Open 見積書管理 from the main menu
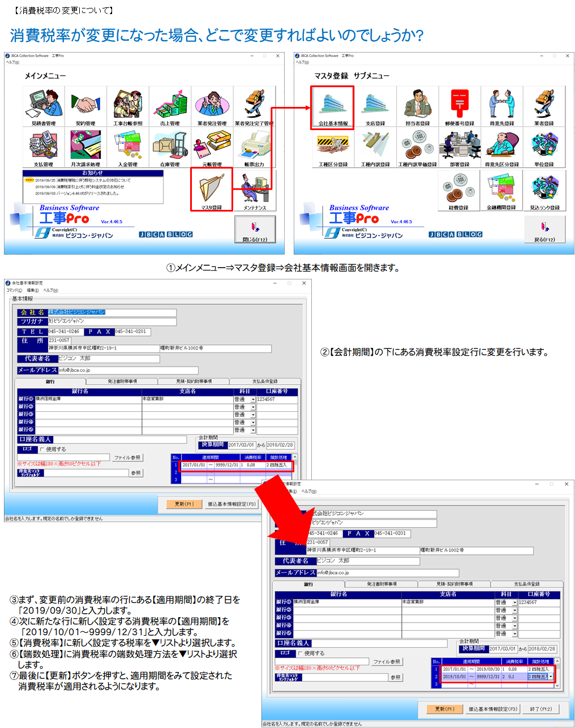 [x=44, y=106]
